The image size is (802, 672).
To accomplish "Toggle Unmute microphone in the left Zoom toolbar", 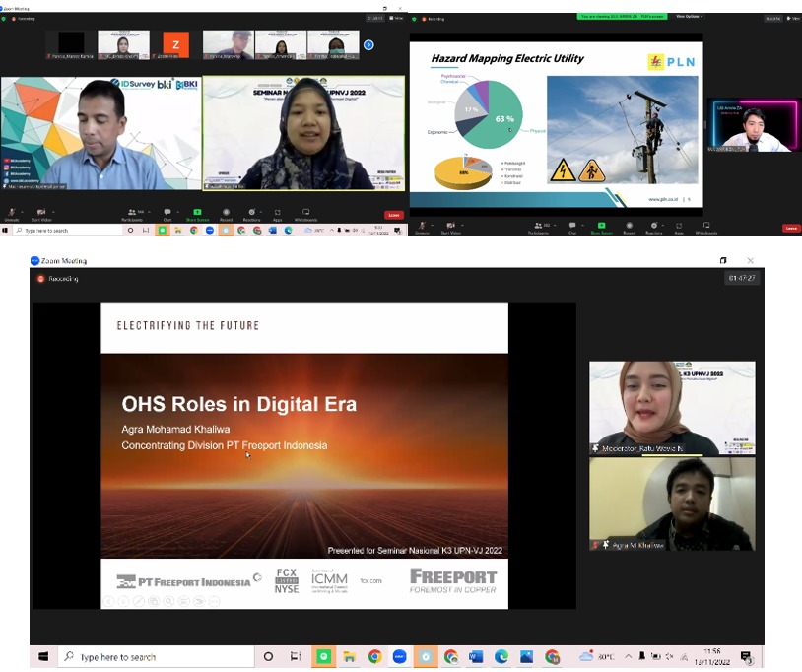I will point(12,211).
